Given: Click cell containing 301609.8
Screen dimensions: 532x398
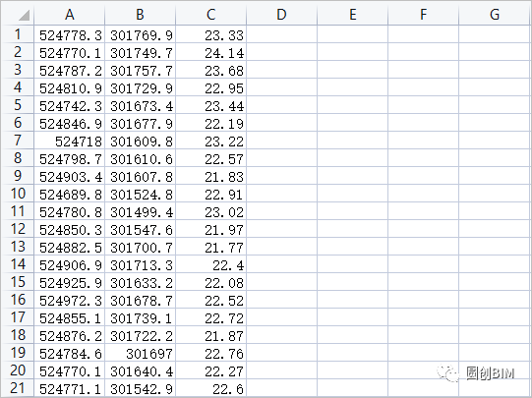Looking at the screenshot, I should pos(140,140).
